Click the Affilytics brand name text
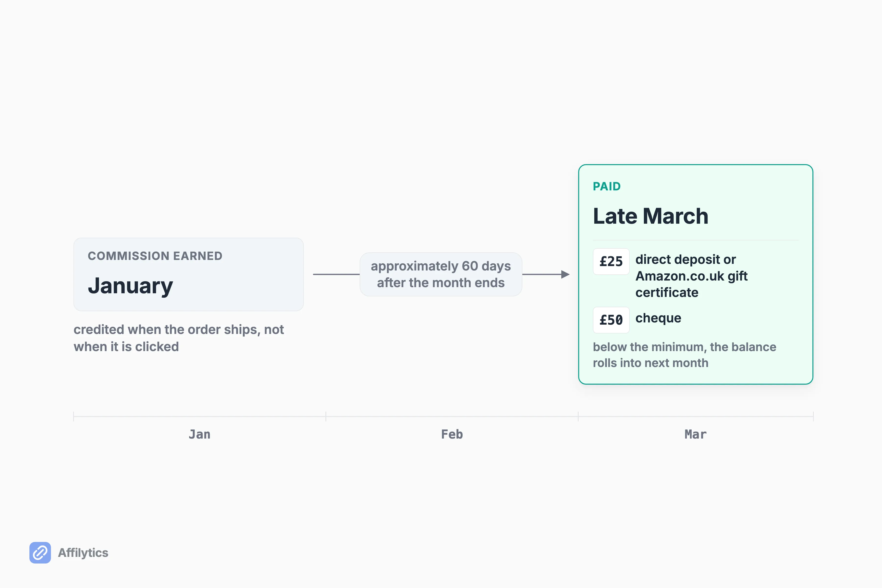Viewport: 882px width, 588px height. click(x=83, y=553)
